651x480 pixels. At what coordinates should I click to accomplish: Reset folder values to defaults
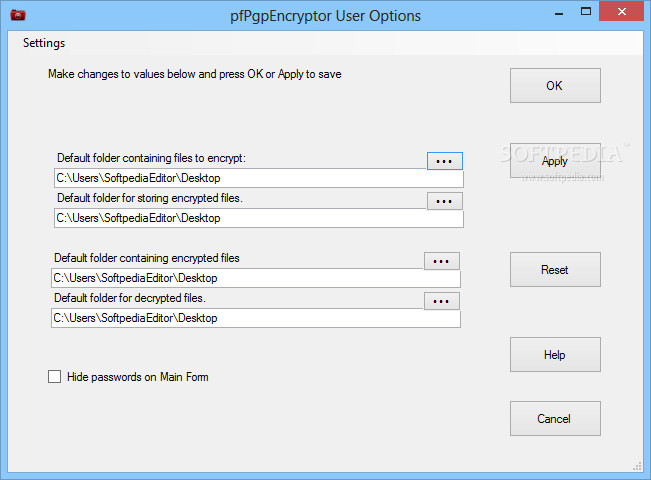pos(555,269)
